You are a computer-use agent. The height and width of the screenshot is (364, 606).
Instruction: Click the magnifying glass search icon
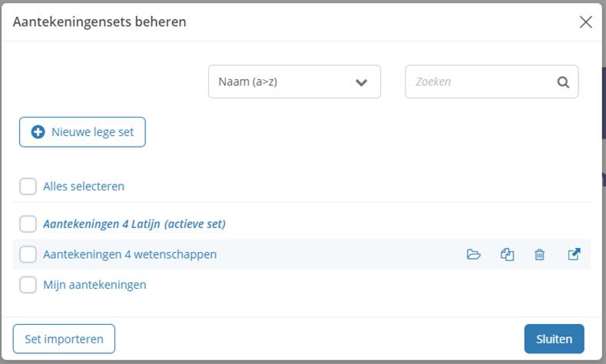[x=563, y=82]
